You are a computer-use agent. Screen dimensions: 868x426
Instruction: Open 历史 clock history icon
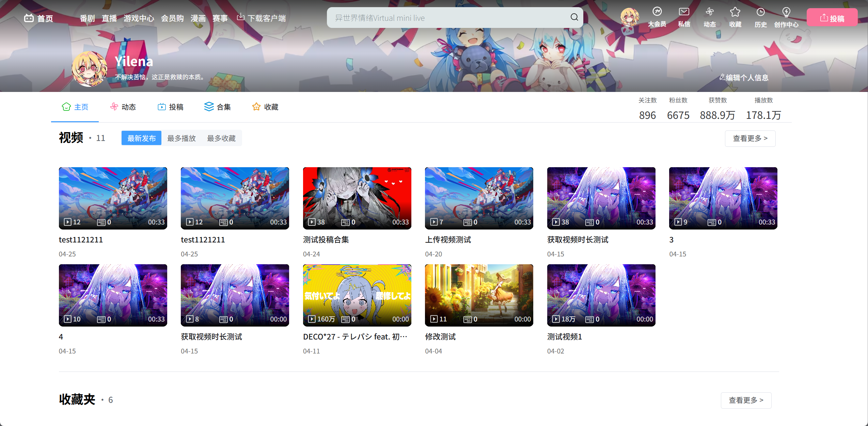[760, 12]
